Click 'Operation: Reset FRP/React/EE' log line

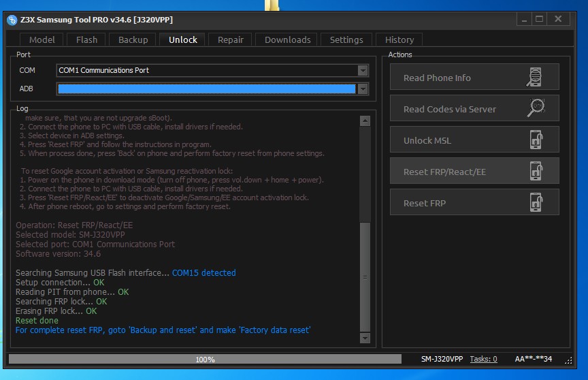74,225
